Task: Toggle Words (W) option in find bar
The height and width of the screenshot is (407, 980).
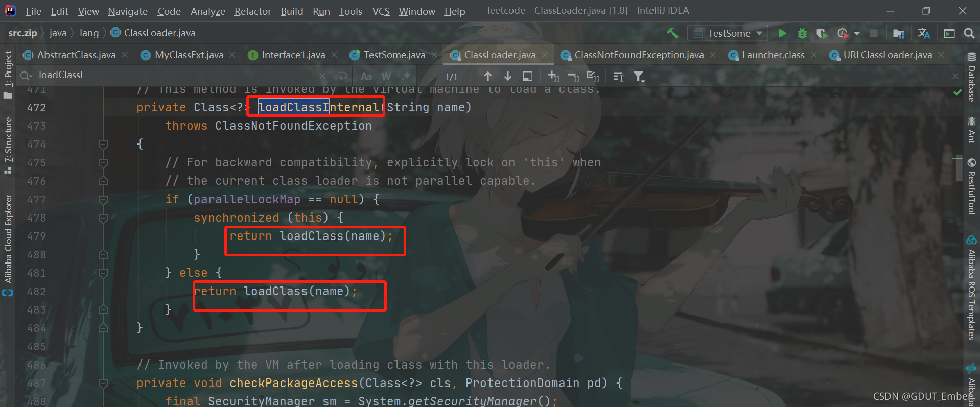Action: tap(386, 76)
